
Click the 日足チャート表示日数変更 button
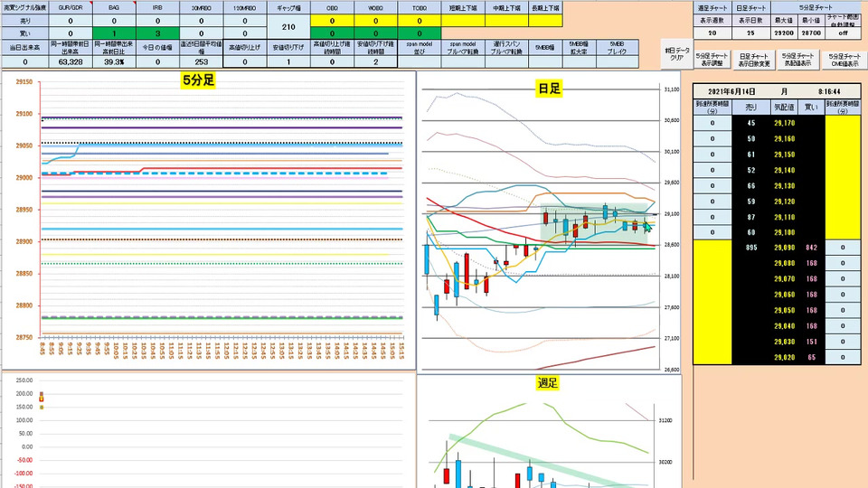(754, 60)
